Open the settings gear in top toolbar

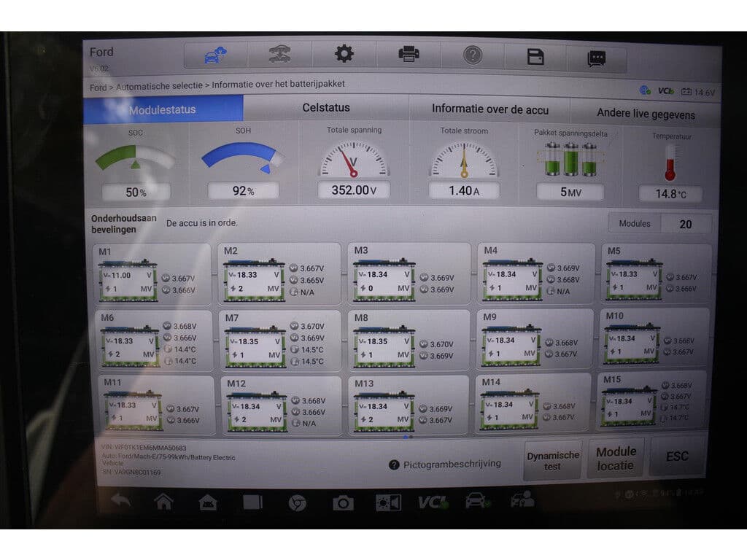click(344, 54)
